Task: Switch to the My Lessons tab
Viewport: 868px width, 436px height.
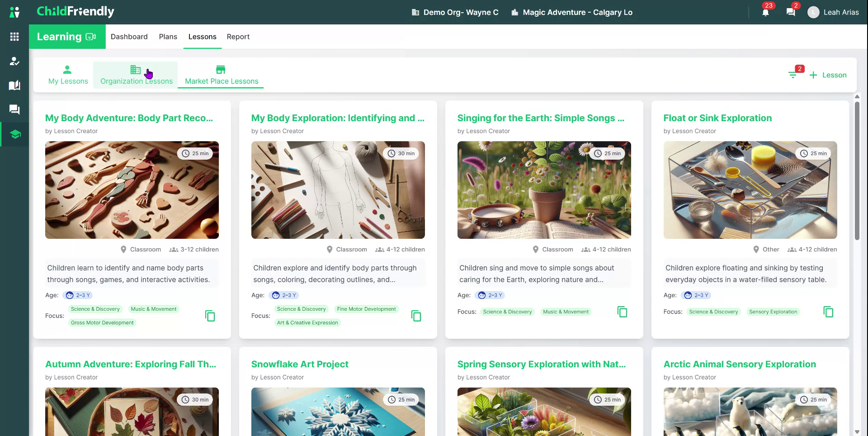Action: (x=68, y=75)
